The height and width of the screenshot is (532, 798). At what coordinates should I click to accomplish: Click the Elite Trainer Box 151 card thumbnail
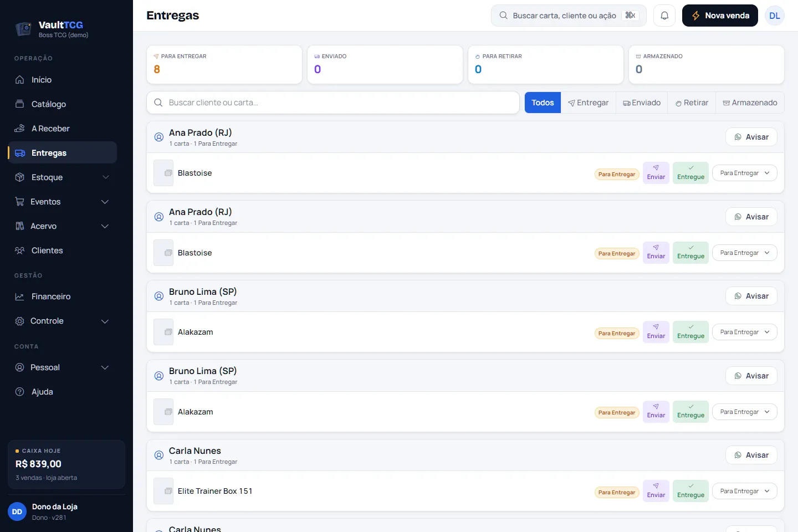pos(163,492)
